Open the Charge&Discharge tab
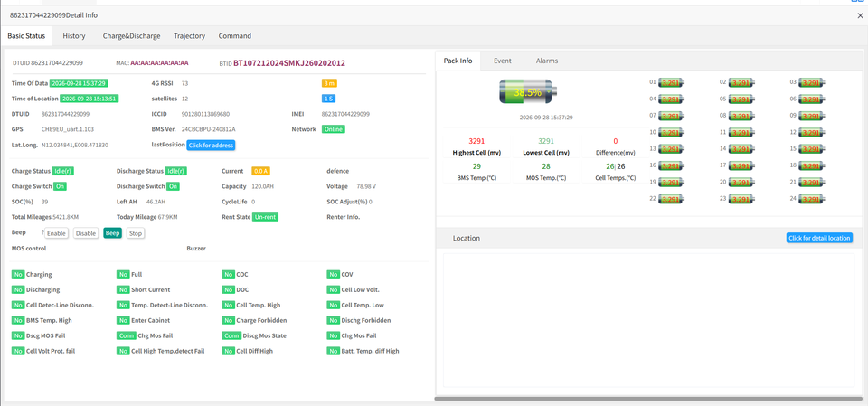Viewport: 868px width, 406px height. (x=131, y=36)
